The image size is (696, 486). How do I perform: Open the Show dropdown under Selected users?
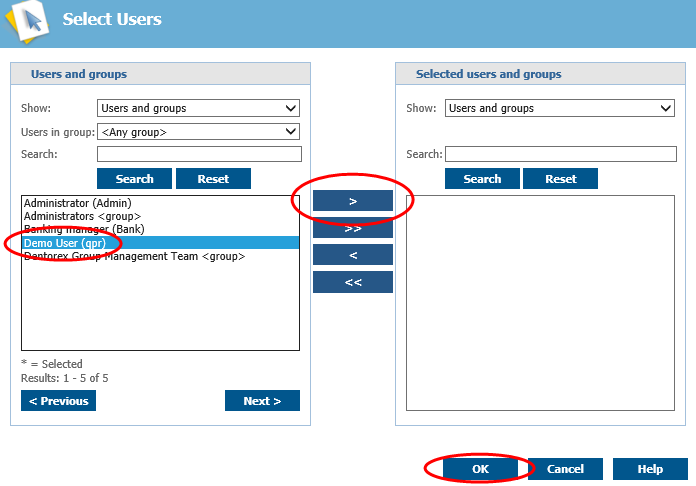pyautogui.click(x=559, y=108)
